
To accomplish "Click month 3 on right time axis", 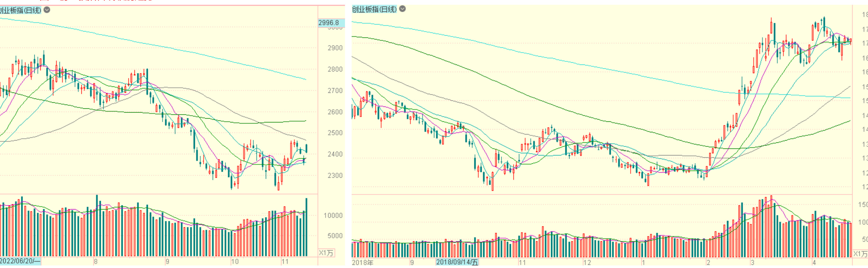I will tap(752, 262).
